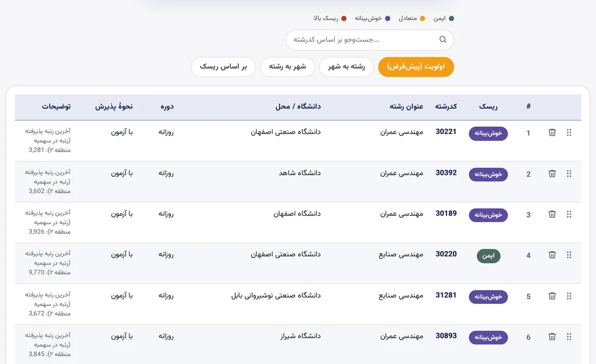Grab drag handle of row 2
The height and width of the screenshot is (364, 596).
click(x=569, y=174)
